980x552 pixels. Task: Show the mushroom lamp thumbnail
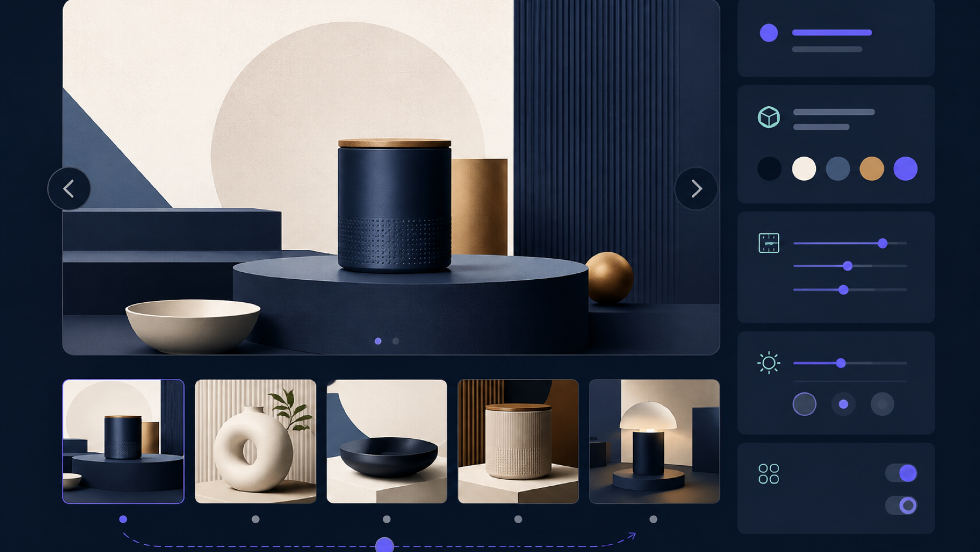click(654, 441)
